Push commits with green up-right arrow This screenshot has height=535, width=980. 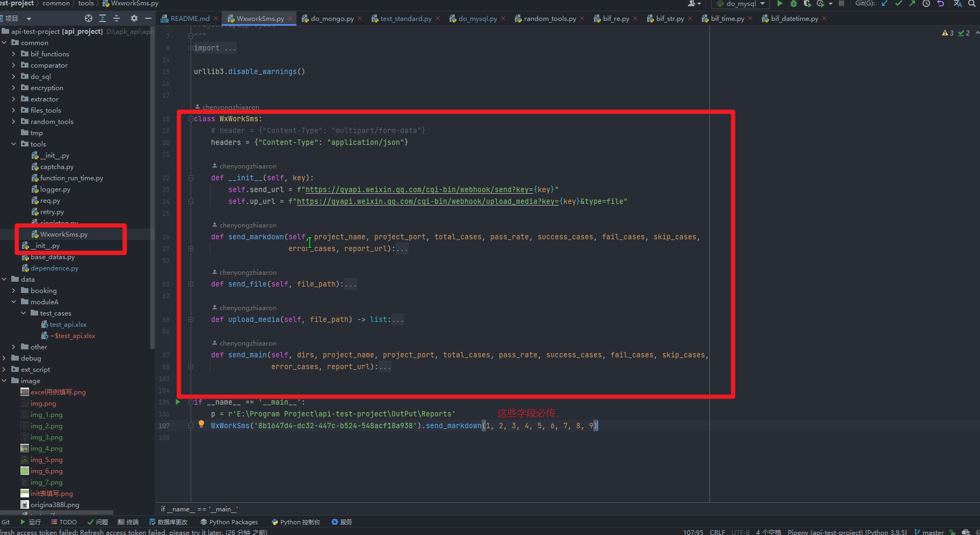click(x=912, y=3)
